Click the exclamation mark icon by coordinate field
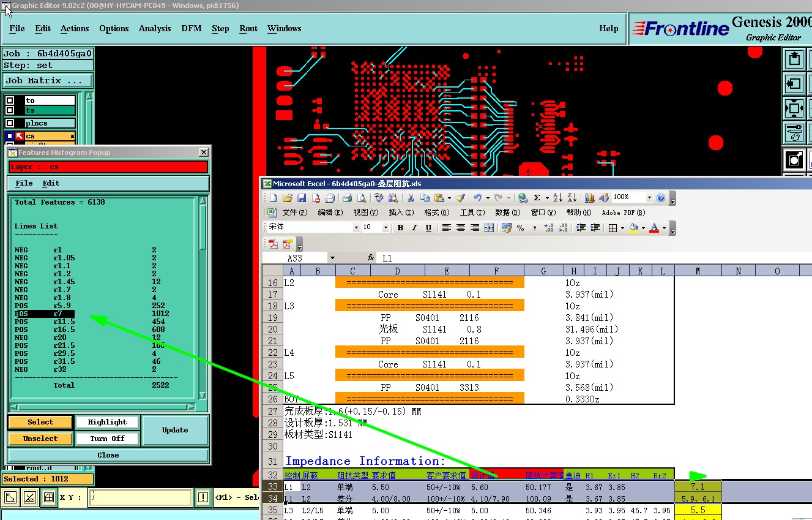Viewport: 812px width, 520px height. click(x=203, y=497)
